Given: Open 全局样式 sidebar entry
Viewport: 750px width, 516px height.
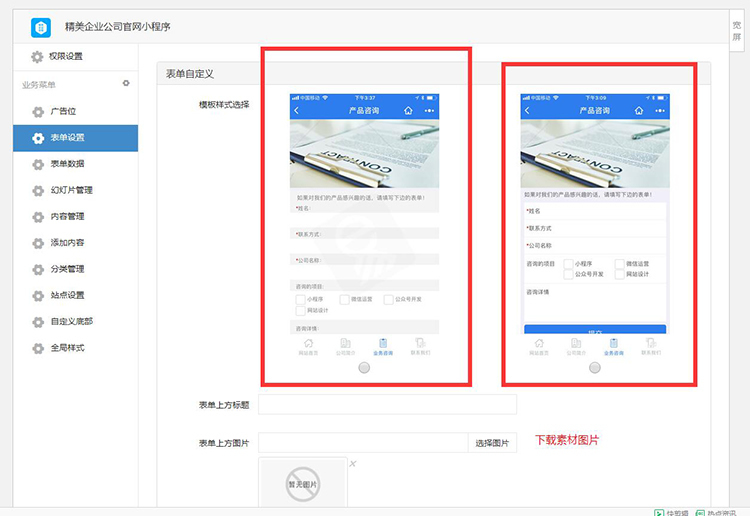Looking at the screenshot, I should 67,348.
